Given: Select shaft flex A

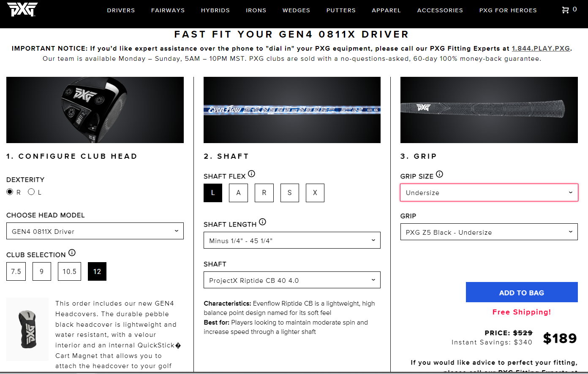Looking at the screenshot, I should tap(238, 193).
